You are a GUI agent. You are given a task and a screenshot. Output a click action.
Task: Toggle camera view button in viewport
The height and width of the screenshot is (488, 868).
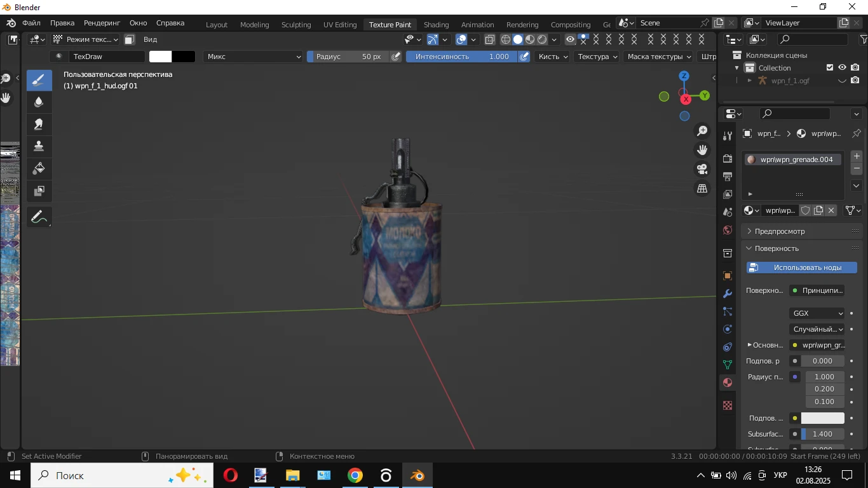pyautogui.click(x=702, y=170)
